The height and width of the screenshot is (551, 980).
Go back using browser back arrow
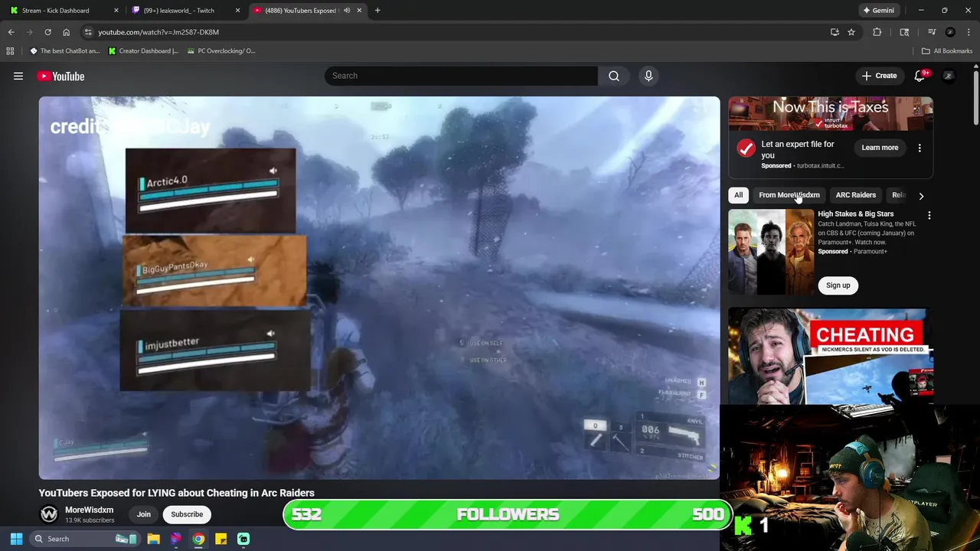pos(11,32)
